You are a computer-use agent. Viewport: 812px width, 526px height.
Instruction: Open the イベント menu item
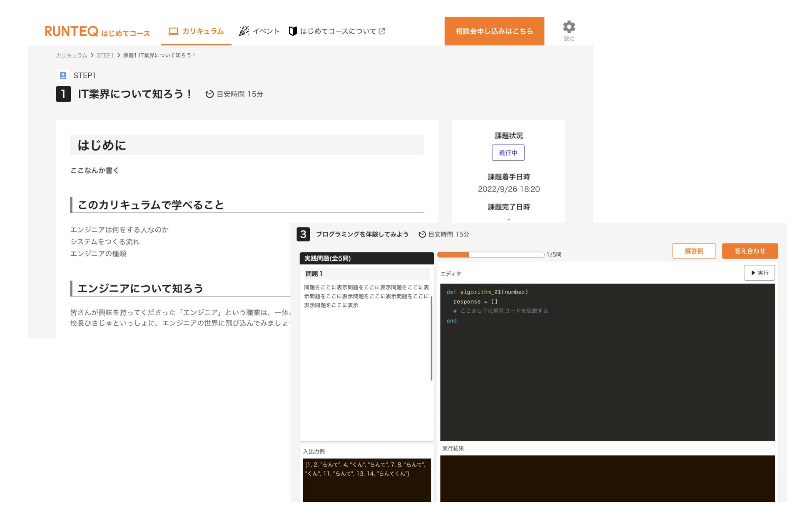266,31
